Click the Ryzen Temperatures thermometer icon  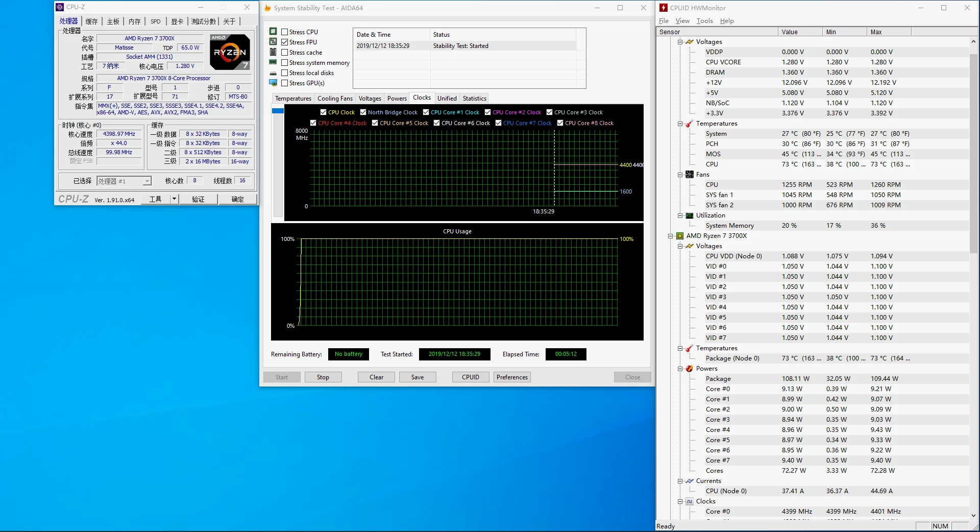(x=690, y=348)
